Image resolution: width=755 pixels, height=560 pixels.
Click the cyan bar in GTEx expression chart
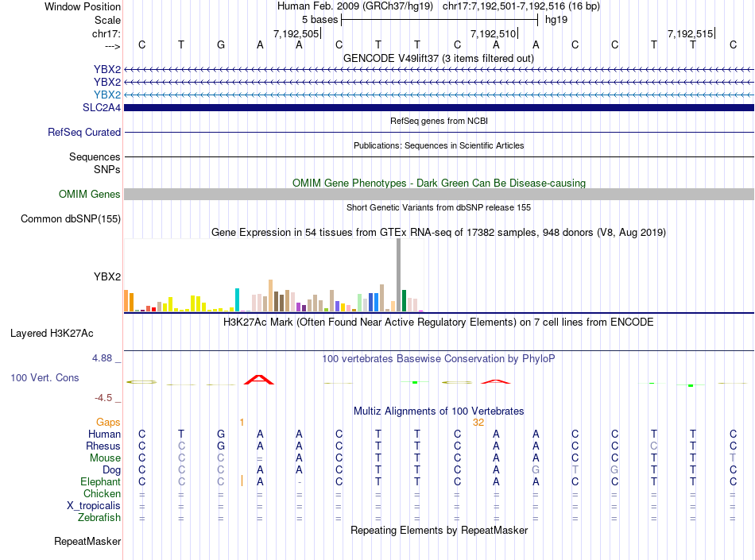click(x=237, y=299)
